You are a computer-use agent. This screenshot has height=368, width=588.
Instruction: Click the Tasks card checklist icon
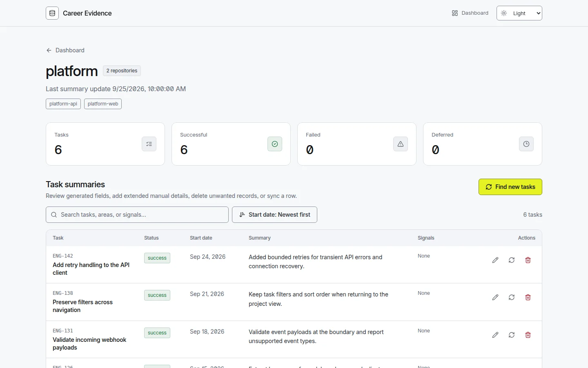click(149, 144)
